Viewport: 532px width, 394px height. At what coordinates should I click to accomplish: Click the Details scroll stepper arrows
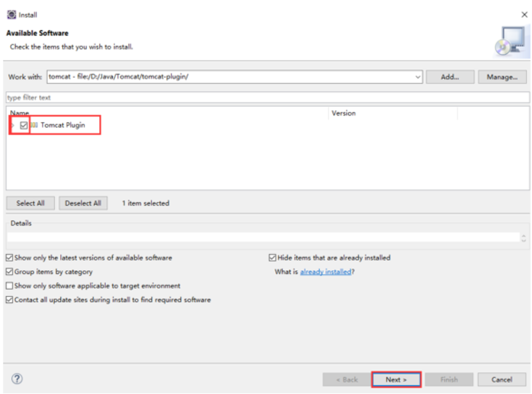(x=523, y=238)
